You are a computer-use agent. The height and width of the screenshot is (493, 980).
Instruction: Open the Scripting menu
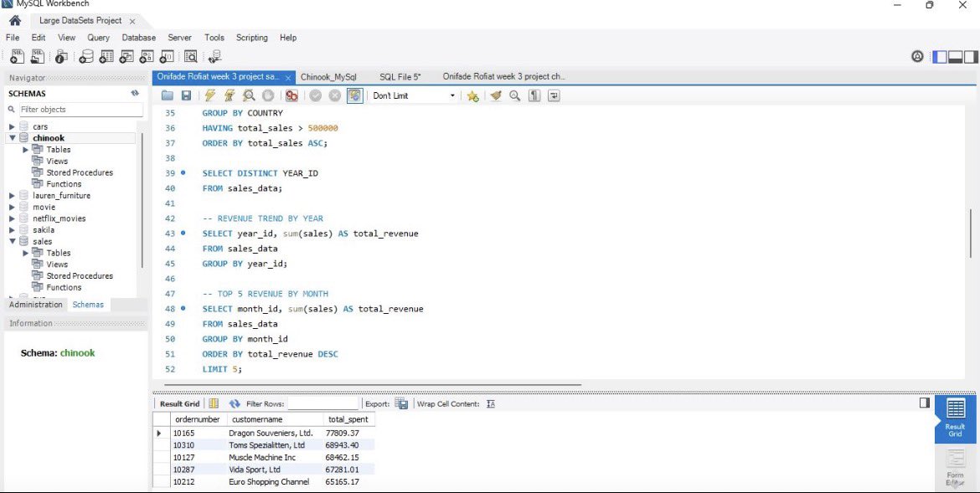pos(252,38)
